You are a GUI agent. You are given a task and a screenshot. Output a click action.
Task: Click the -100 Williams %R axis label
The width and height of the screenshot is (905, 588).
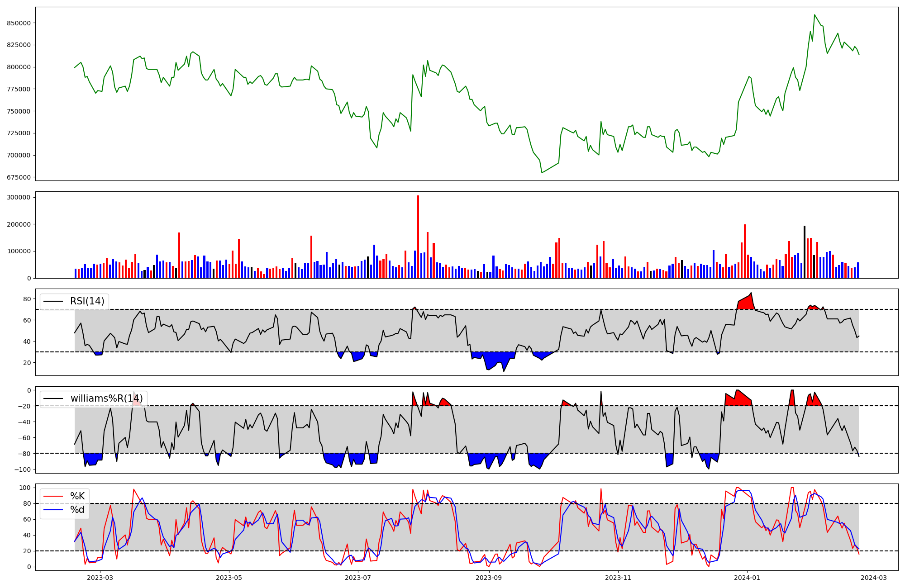(22, 469)
